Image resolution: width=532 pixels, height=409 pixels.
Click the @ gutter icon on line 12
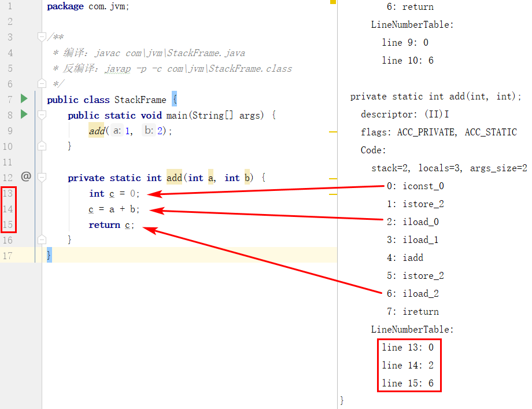coord(26,176)
